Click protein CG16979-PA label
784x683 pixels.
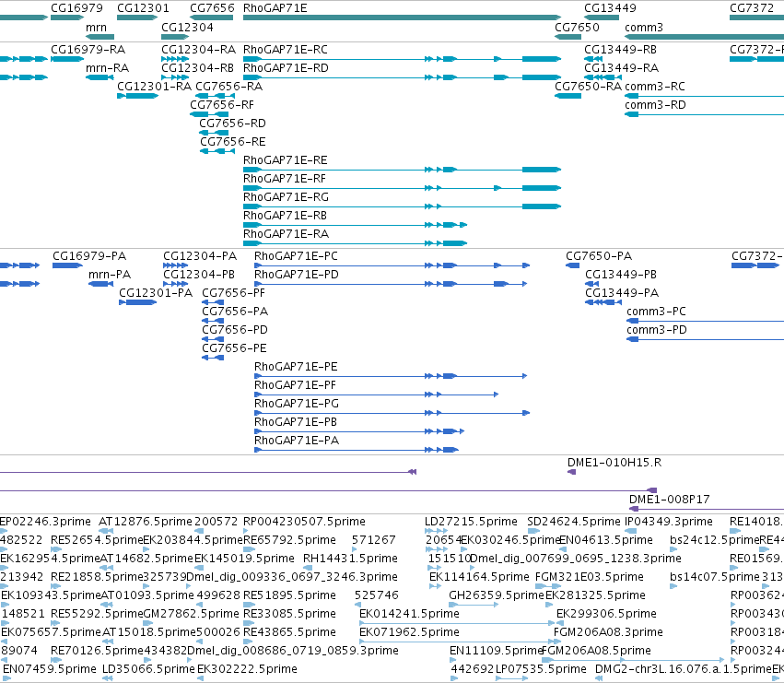(x=89, y=256)
